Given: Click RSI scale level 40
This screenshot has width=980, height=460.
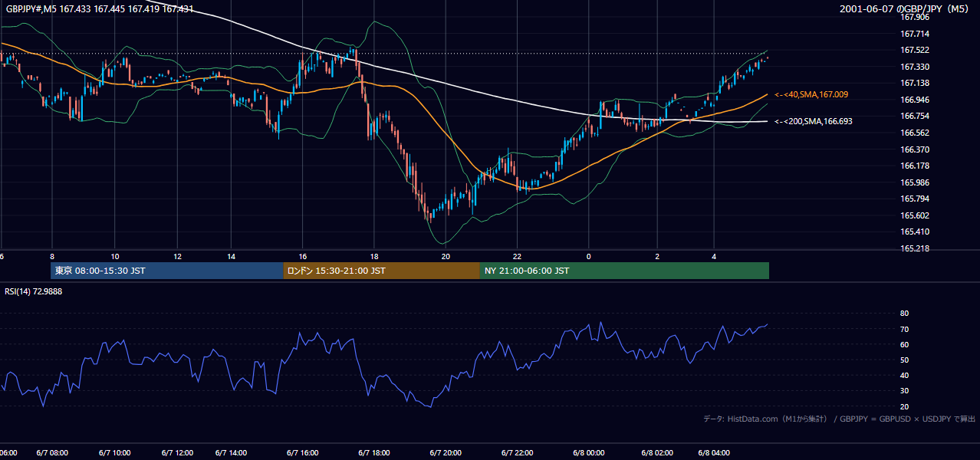Looking at the screenshot, I should pos(904,375).
